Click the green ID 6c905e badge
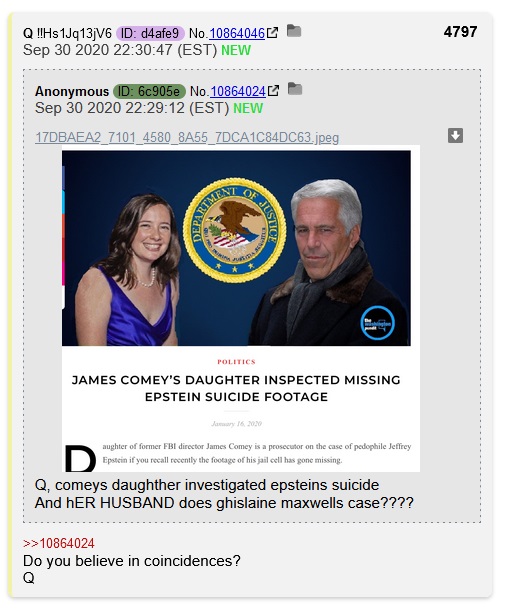Viewport: 505px width, 612px height. [149, 91]
